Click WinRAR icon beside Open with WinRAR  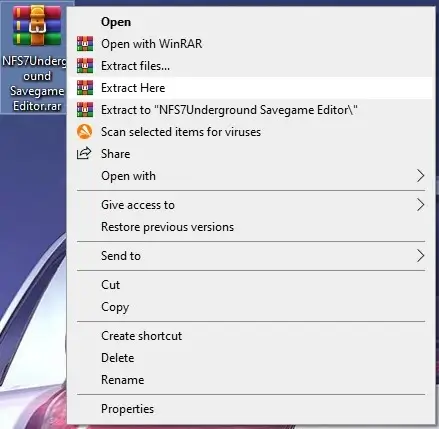point(85,44)
